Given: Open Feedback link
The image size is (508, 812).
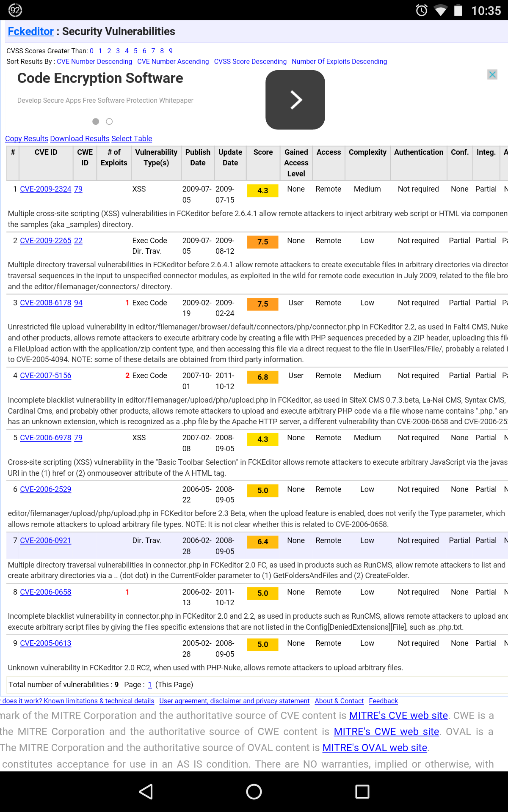Looking at the screenshot, I should click(384, 701).
